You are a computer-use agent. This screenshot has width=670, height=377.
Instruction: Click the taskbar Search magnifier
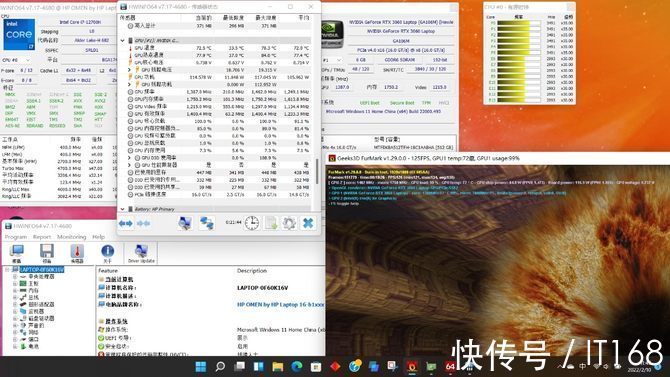coord(220,367)
